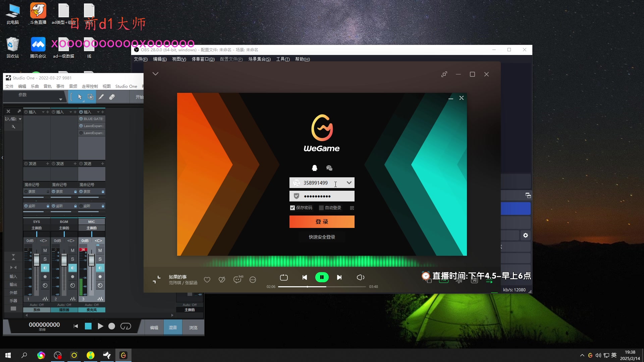Click the dislike broken-heart icon
Viewport: 644px width, 362px height.
pos(222,280)
